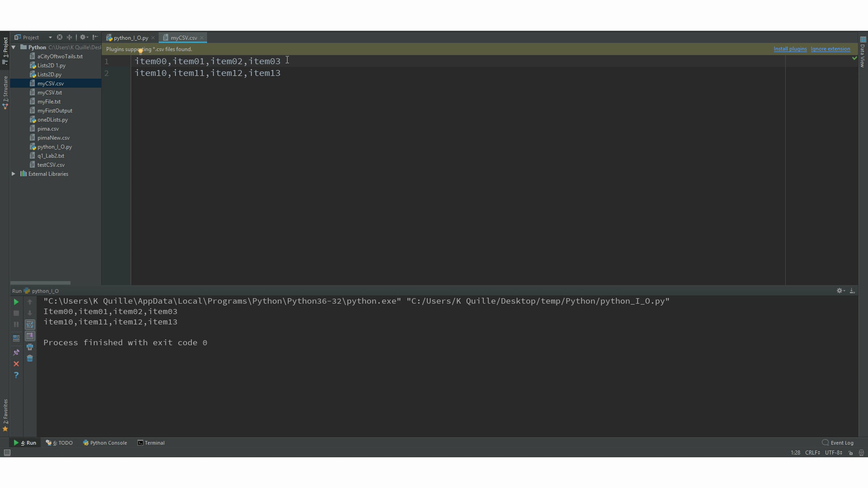Screen dimensions: 868x488
Task: Click line 2 text in the CSV editor
Action: tap(208, 73)
